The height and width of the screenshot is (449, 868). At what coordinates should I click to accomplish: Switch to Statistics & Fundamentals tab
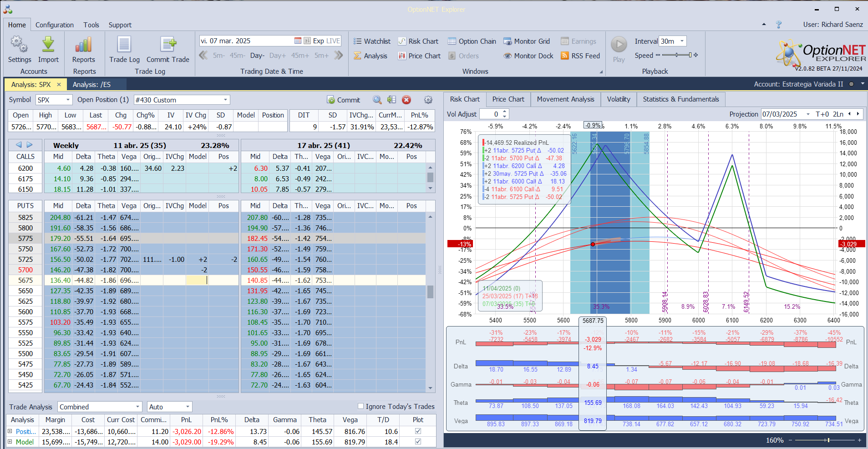point(681,99)
